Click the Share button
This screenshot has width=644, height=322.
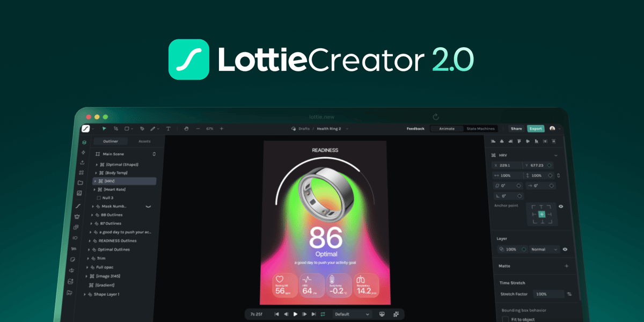[516, 129]
